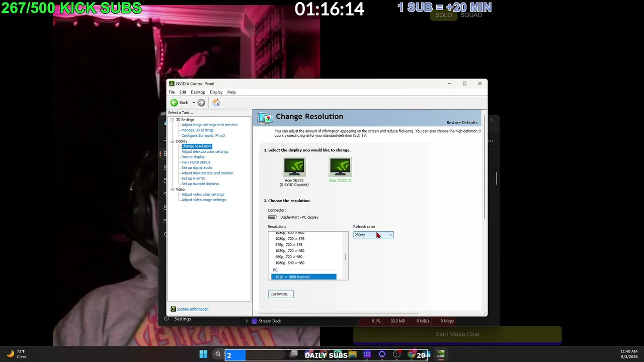Open the File menu

(172, 92)
